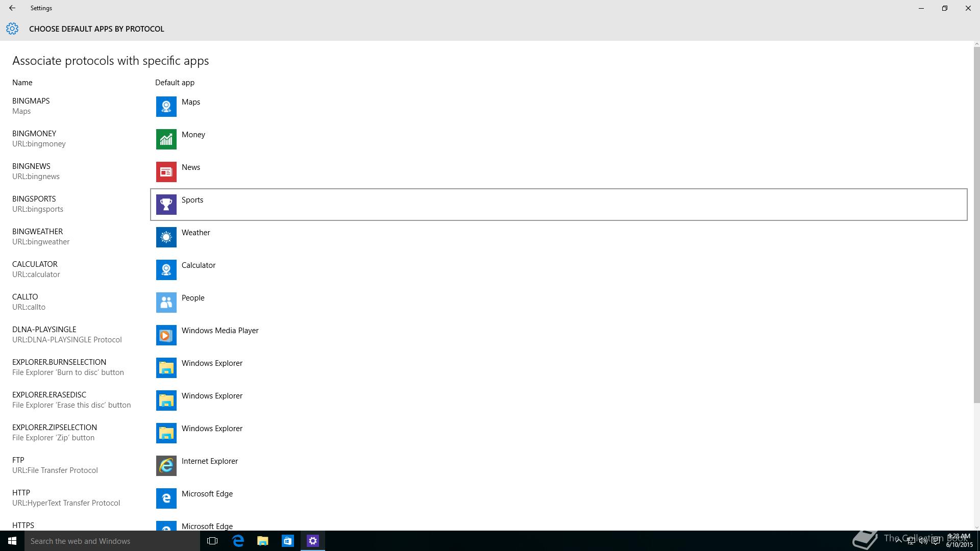980x551 pixels.
Task: Select the FTP protocol name
Action: click(18, 460)
